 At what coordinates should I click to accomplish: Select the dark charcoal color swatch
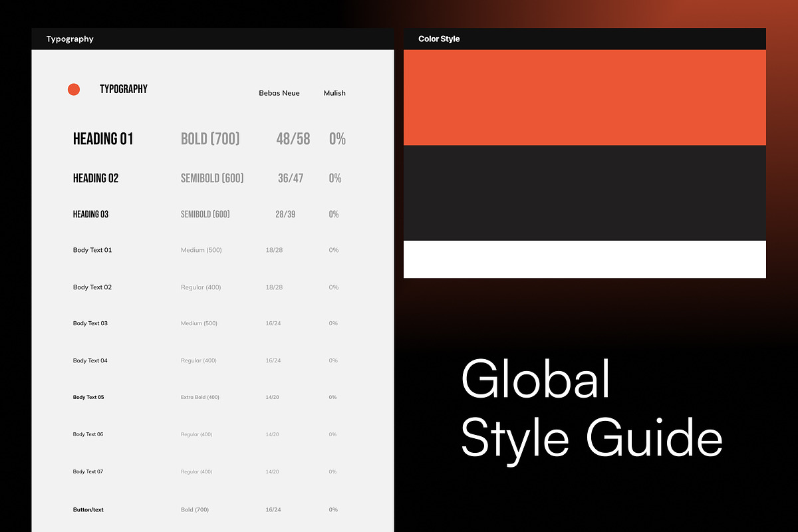[585, 193]
